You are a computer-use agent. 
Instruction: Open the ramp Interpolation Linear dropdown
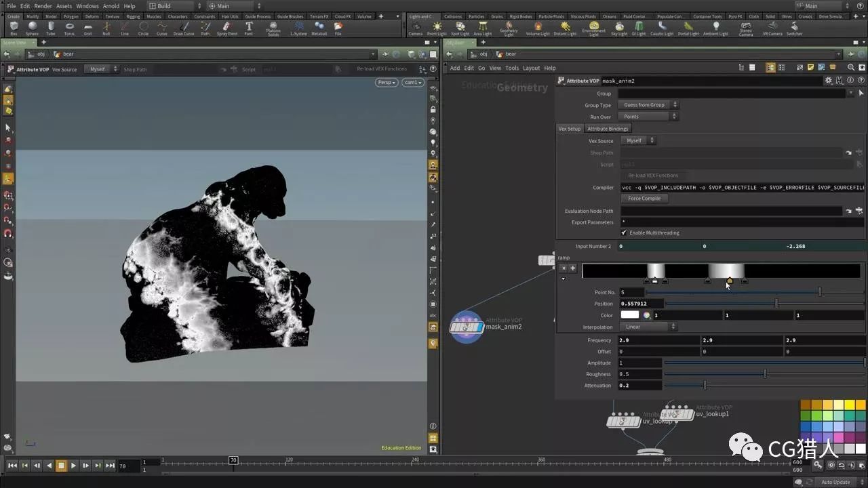(648, 327)
